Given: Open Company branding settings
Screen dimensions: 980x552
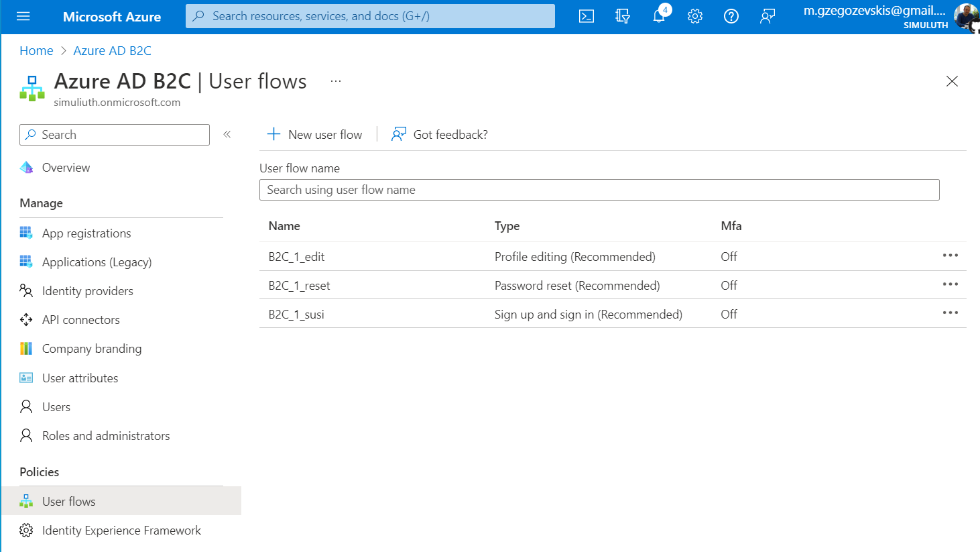Looking at the screenshot, I should 92,348.
